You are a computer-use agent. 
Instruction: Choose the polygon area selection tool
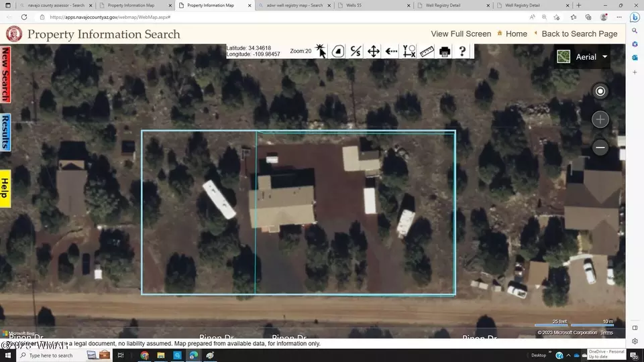pyautogui.click(x=338, y=51)
